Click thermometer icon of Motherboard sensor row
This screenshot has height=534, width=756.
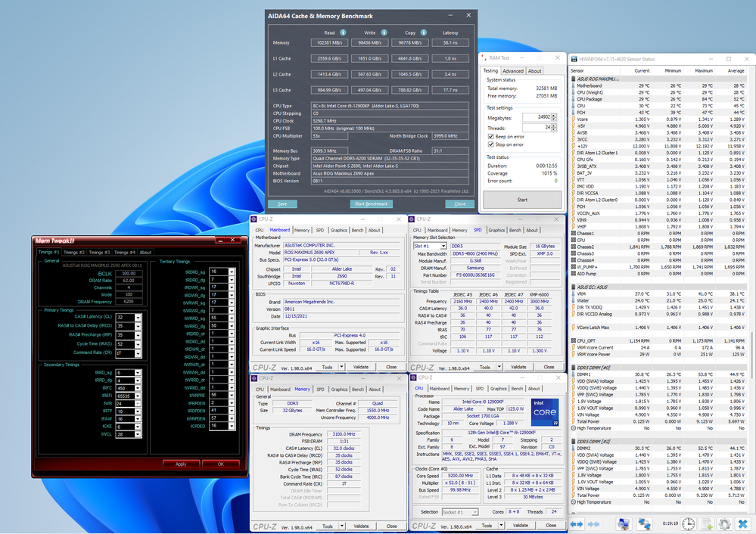574,85
